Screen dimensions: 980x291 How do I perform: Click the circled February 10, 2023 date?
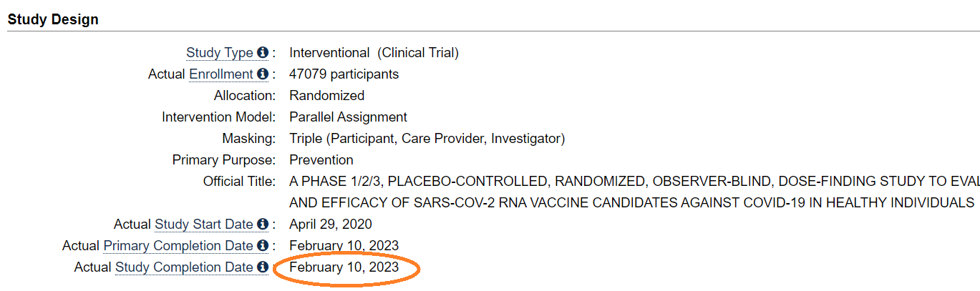(x=344, y=267)
